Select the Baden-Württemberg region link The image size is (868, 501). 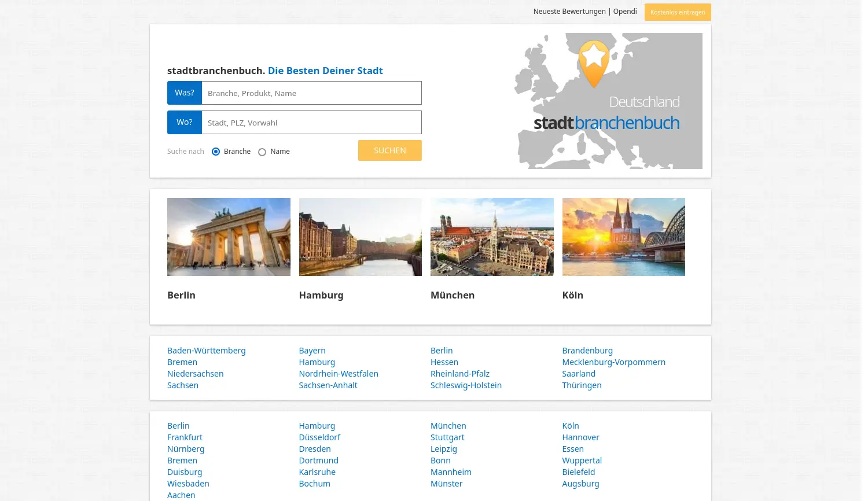click(206, 350)
